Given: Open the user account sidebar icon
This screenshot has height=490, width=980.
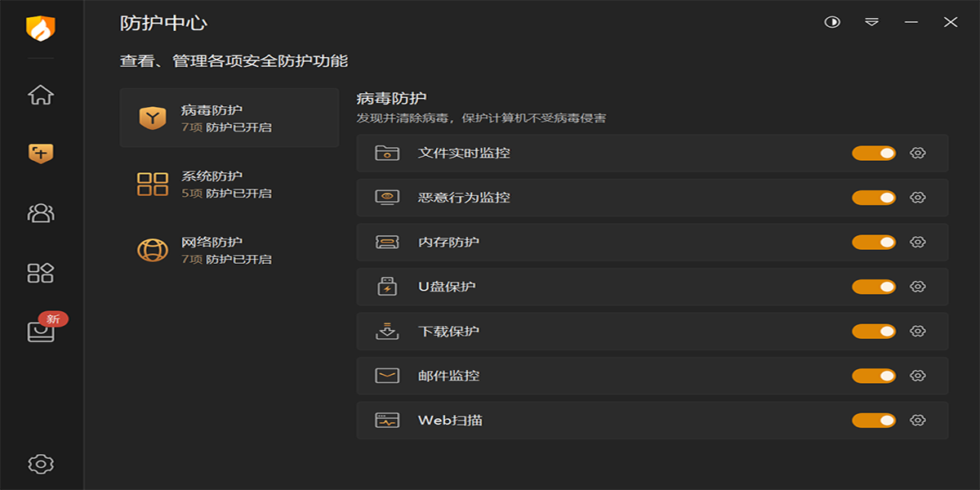Looking at the screenshot, I should [41, 213].
